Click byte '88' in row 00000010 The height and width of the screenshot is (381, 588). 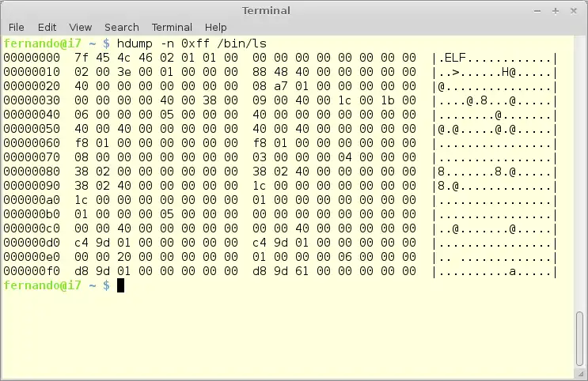[x=259, y=72]
